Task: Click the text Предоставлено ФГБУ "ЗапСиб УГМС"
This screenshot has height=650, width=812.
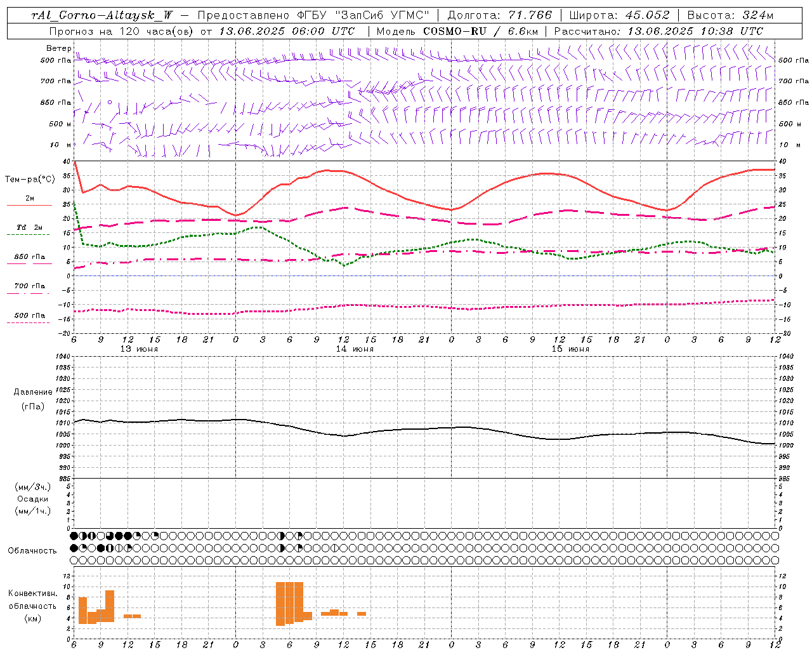Action: point(313,15)
